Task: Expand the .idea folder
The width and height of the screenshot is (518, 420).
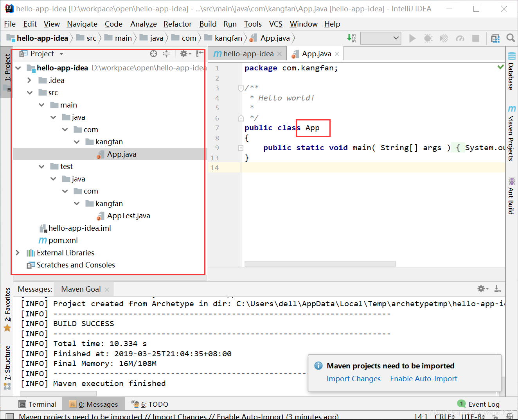Action: tap(29, 80)
